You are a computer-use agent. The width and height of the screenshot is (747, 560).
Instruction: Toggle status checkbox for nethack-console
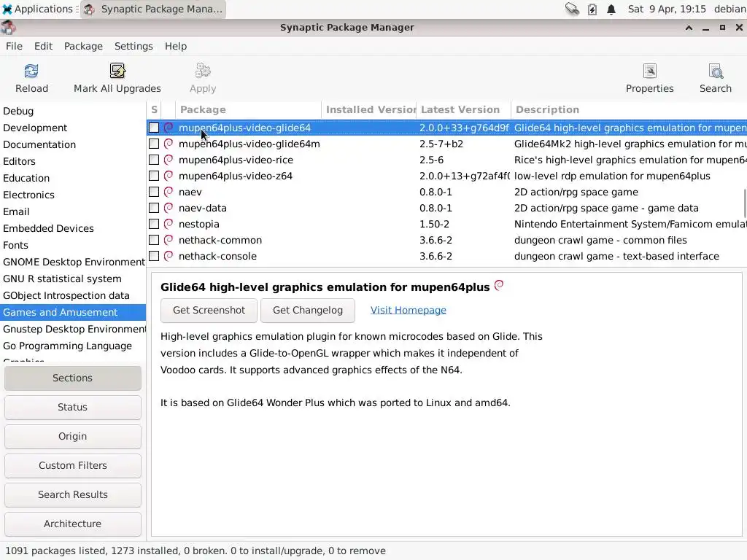(x=154, y=256)
